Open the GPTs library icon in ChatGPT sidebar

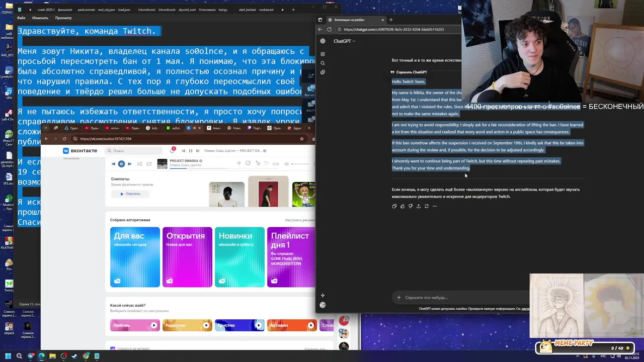(x=323, y=72)
